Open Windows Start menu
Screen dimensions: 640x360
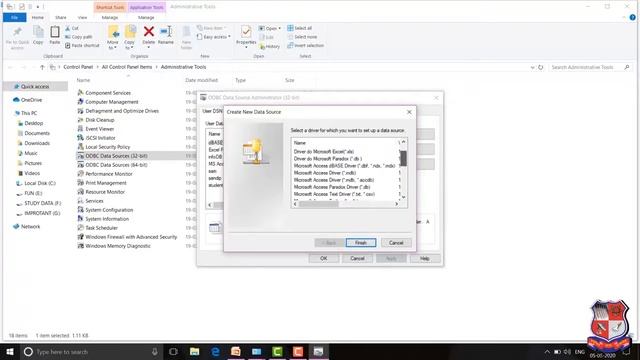[10, 351]
